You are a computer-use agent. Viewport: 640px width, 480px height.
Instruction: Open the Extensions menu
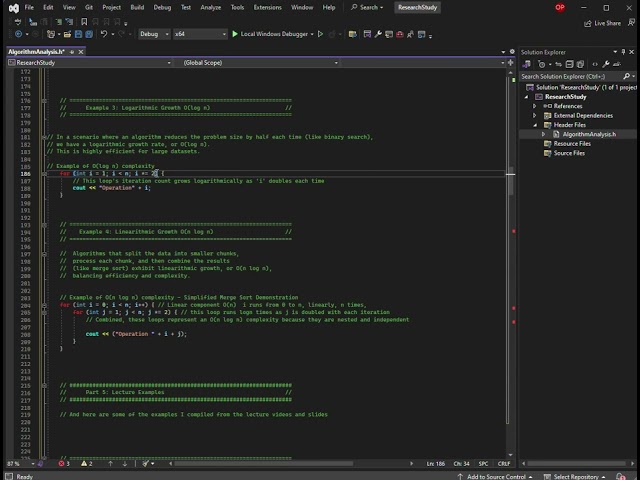pos(267,7)
